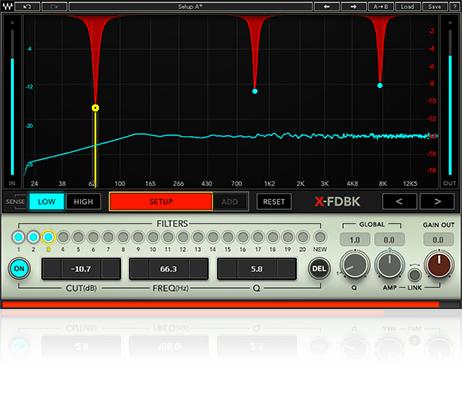
Task: Select the cyan filter node near 8K
Action: pyautogui.click(x=380, y=85)
